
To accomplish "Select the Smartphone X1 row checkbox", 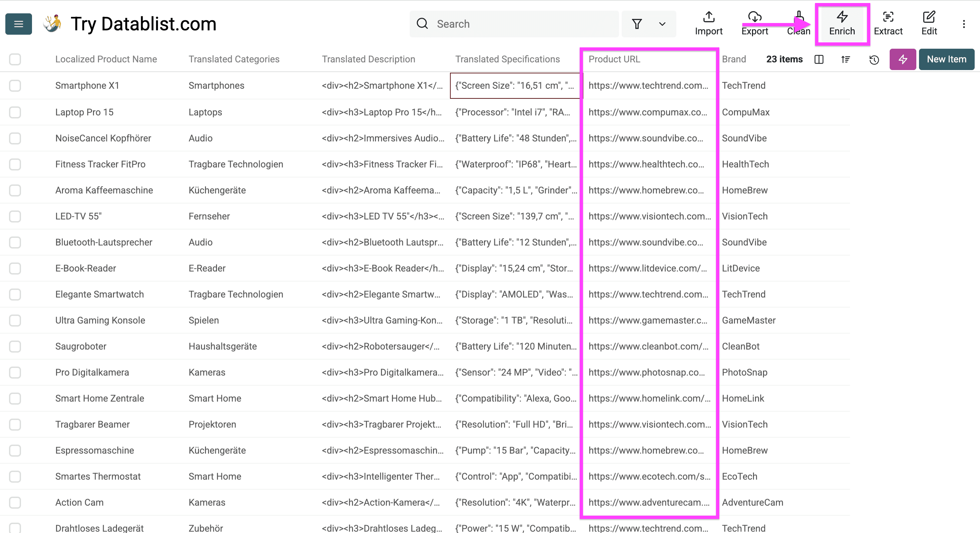I will 15,86.
